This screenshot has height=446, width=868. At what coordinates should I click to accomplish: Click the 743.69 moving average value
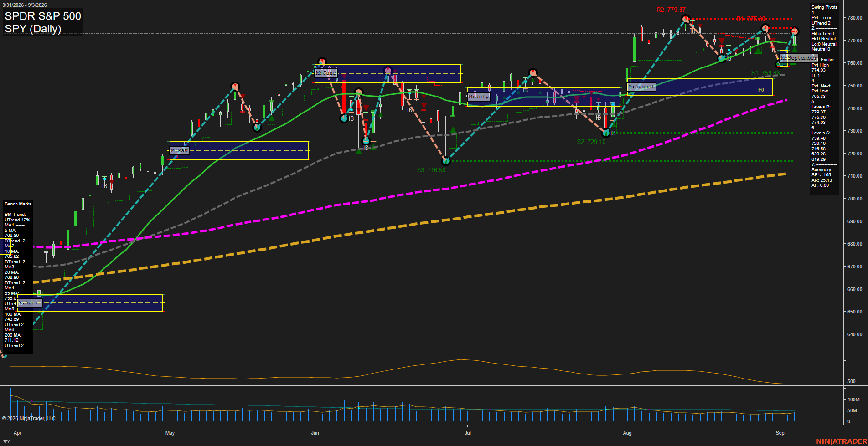click(12, 319)
